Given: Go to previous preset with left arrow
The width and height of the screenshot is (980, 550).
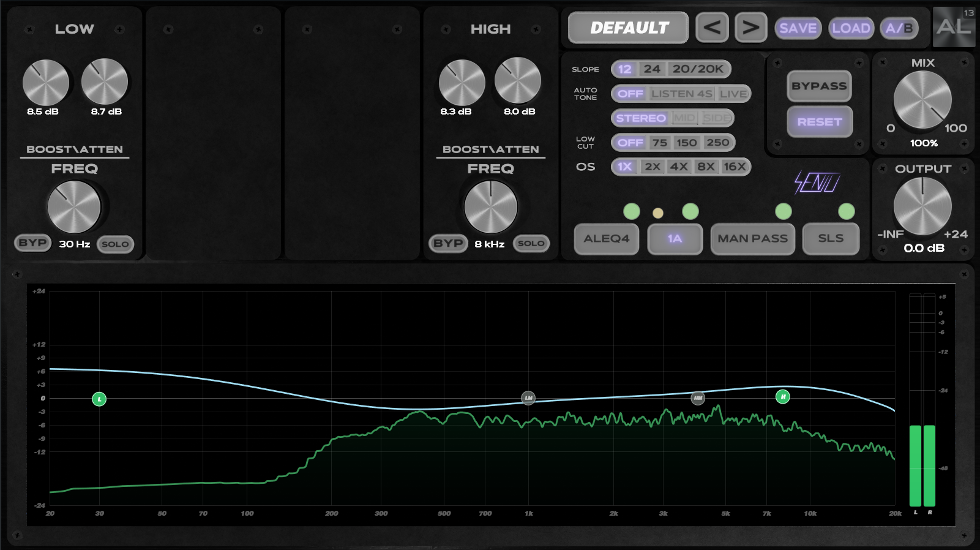Looking at the screenshot, I should click(x=712, y=28).
